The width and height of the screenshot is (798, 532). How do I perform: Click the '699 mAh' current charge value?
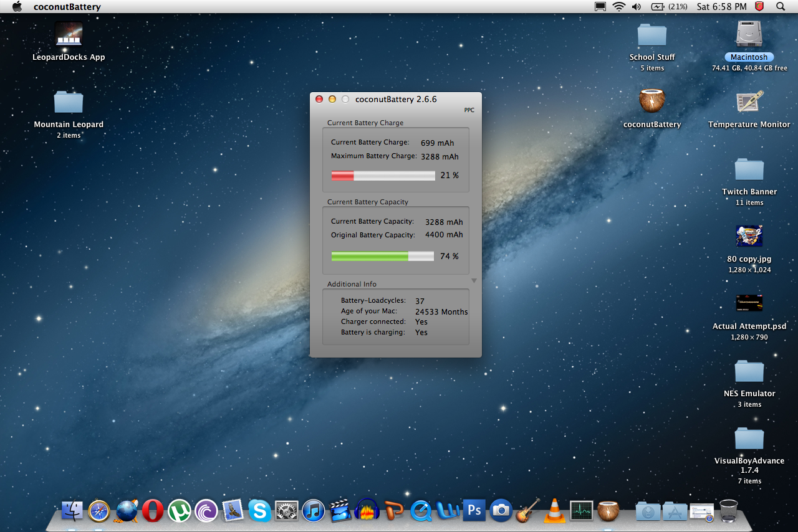438,143
